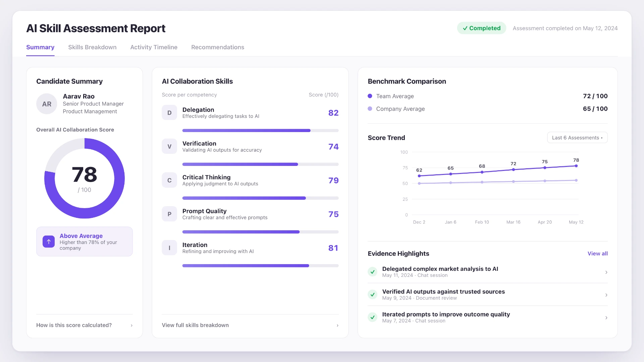The width and height of the screenshot is (644, 362).
Task: Expand How is this score calculated
Action: [85, 325]
